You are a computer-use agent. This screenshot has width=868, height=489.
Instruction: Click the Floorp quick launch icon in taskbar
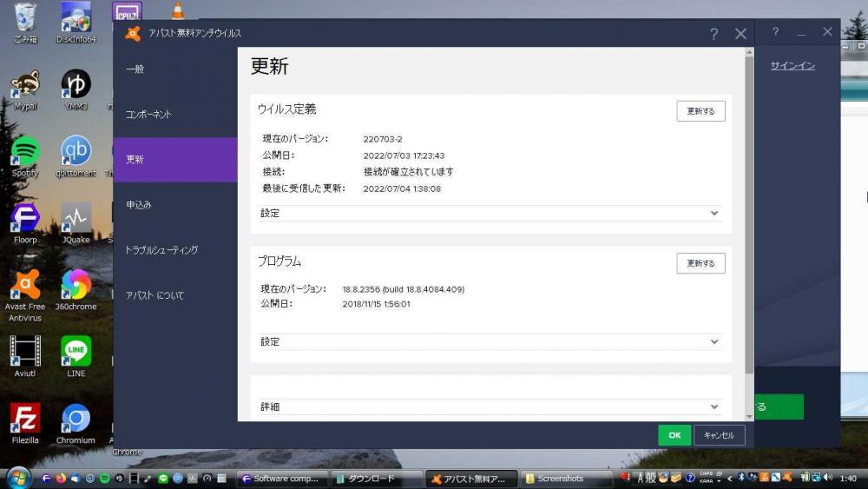(47, 478)
